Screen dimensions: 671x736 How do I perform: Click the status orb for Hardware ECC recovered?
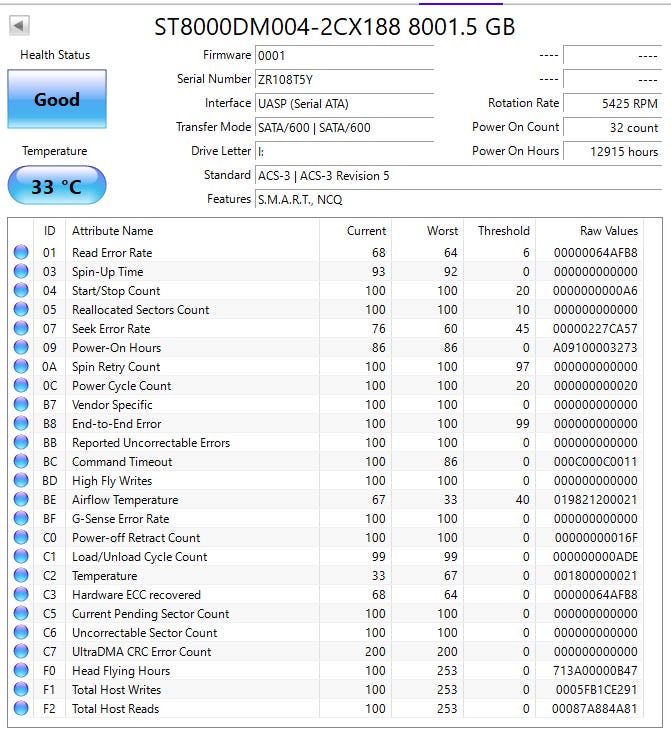[x=21, y=595]
